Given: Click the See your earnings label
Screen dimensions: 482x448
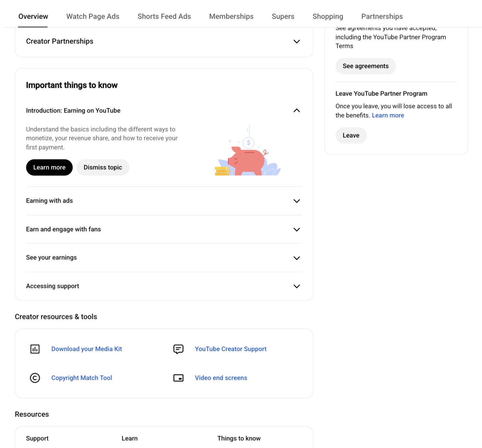Looking at the screenshot, I should pyautogui.click(x=51, y=257).
